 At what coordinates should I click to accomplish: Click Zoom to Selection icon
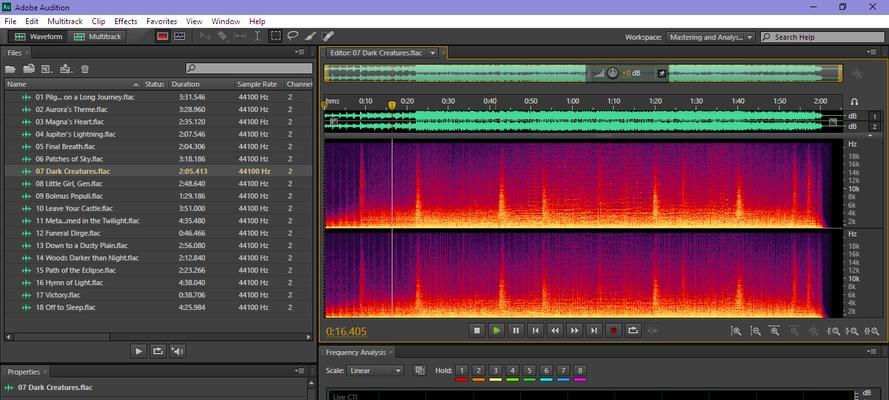click(872, 331)
